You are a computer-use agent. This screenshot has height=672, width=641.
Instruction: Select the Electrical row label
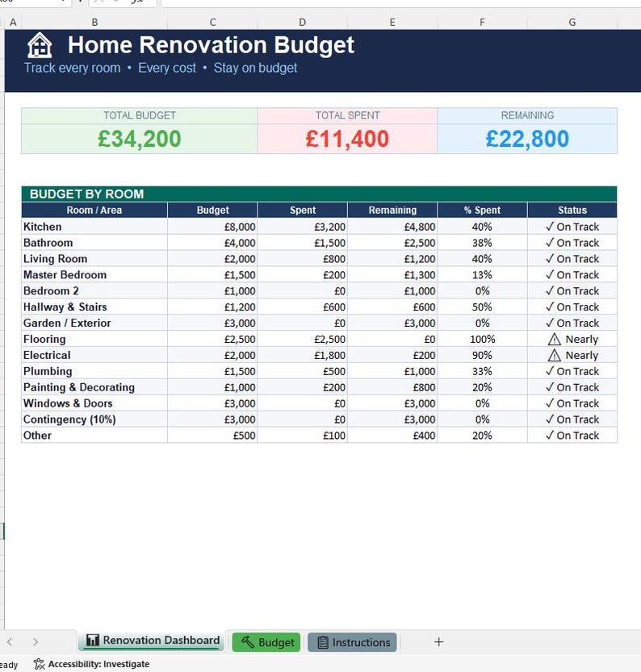click(94, 355)
